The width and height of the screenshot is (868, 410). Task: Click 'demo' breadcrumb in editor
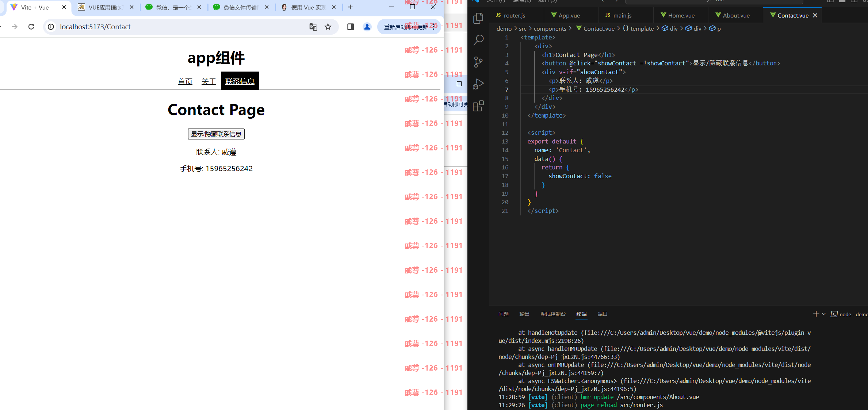click(x=504, y=28)
